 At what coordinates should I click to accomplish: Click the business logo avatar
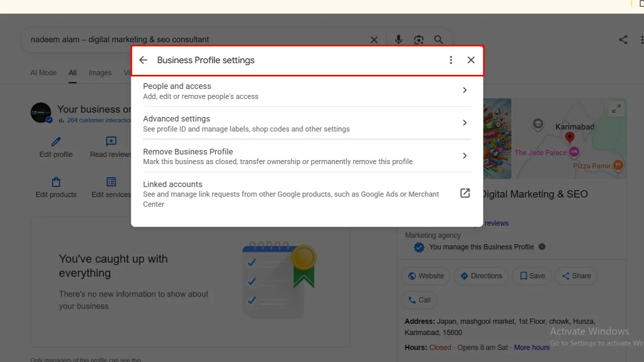[41, 113]
